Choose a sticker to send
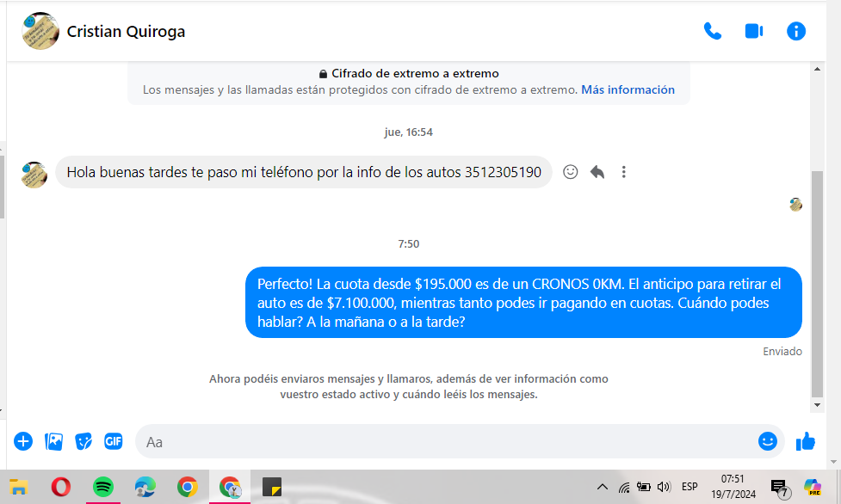This screenshot has height=504, width=841. (x=83, y=441)
